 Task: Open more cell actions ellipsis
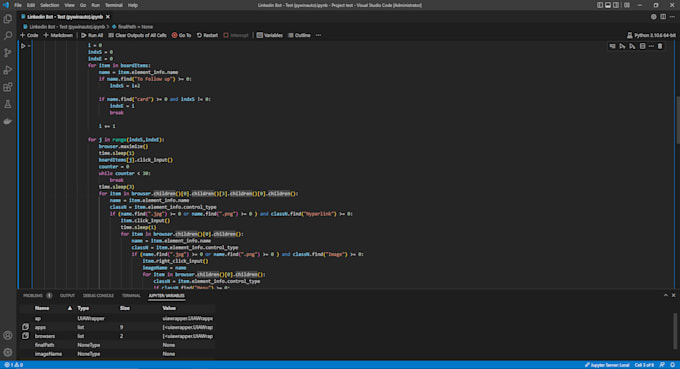[x=651, y=46]
